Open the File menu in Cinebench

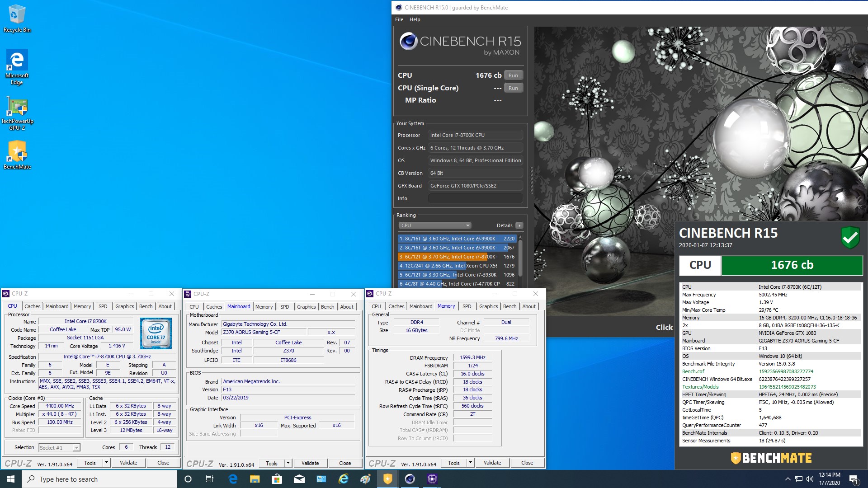pyautogui.click(x=399, y=19)
